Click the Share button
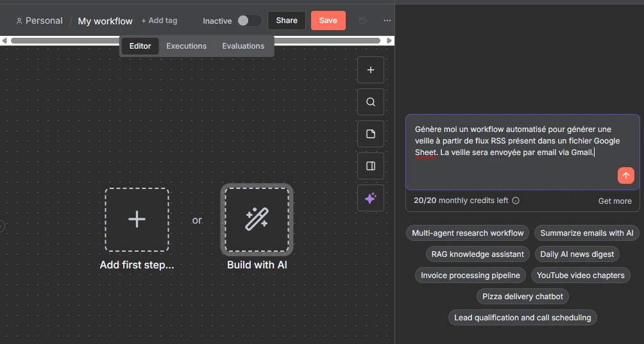 [x=286, y=20]
